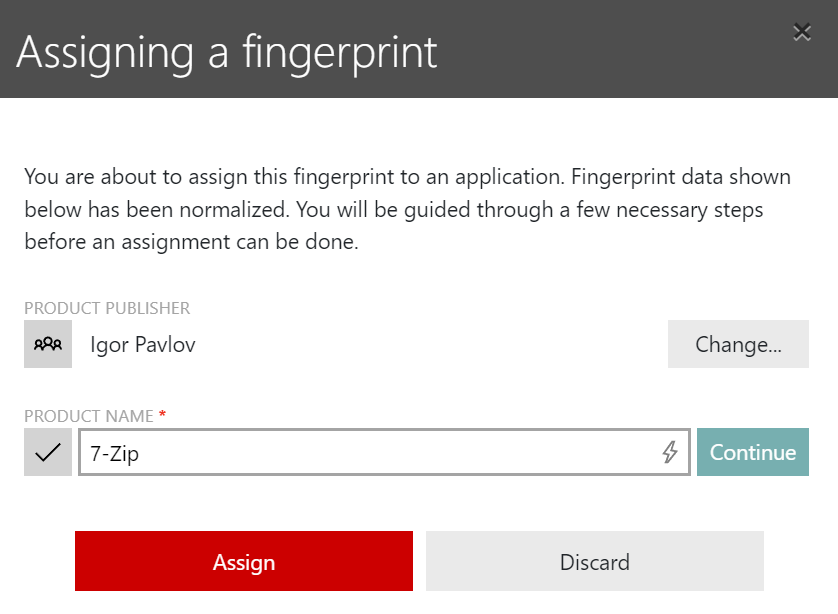838x614 pixels.
Task: Click Discard to cancel the assignment
Action: (594, 561)
